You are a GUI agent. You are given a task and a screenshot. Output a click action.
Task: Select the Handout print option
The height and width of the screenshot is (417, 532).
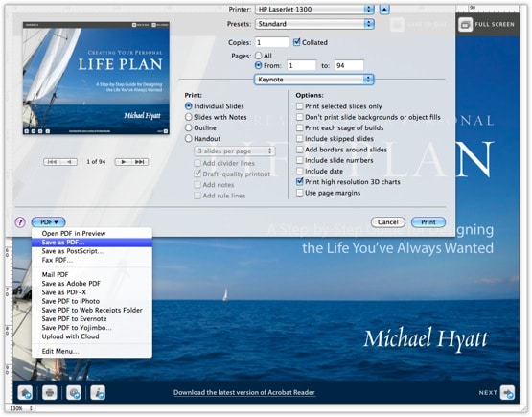pos(189,138)
